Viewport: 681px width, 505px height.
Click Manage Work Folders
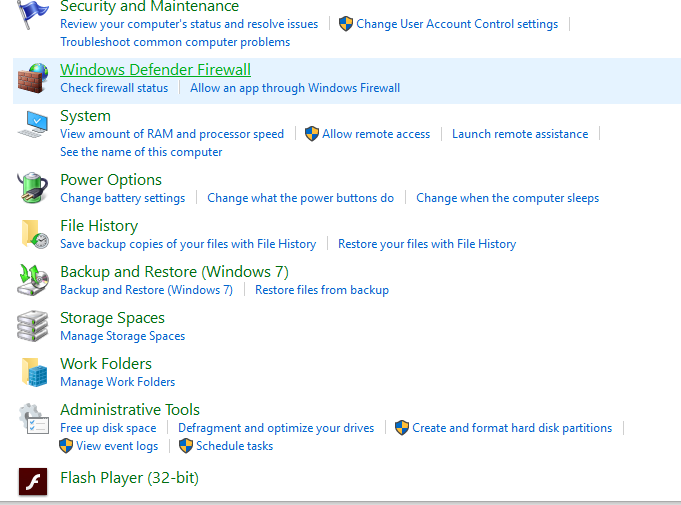118,382
